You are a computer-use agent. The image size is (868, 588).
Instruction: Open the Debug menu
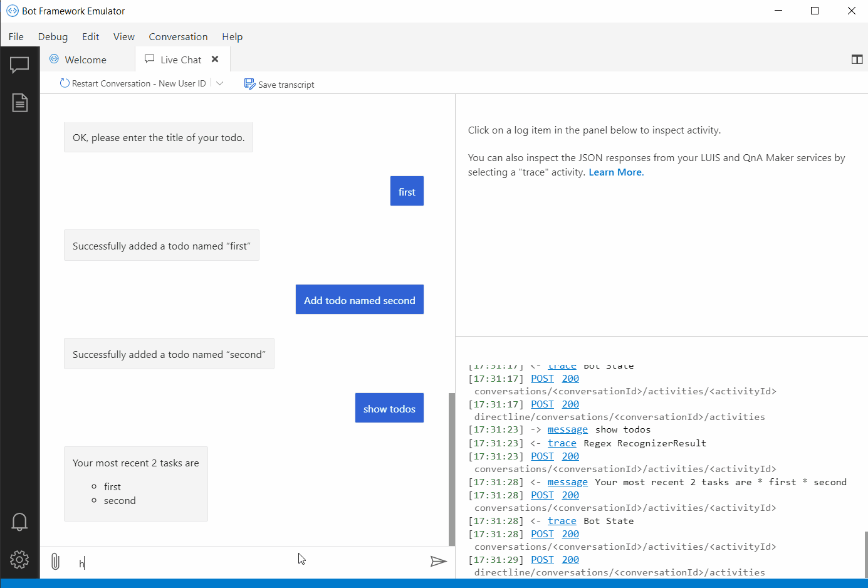pos(53,36)
